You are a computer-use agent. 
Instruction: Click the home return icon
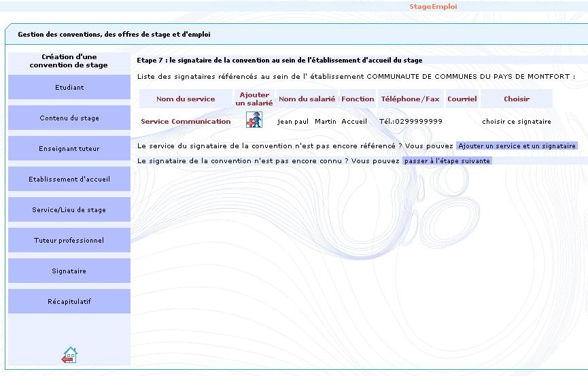[x=69, y=355]
